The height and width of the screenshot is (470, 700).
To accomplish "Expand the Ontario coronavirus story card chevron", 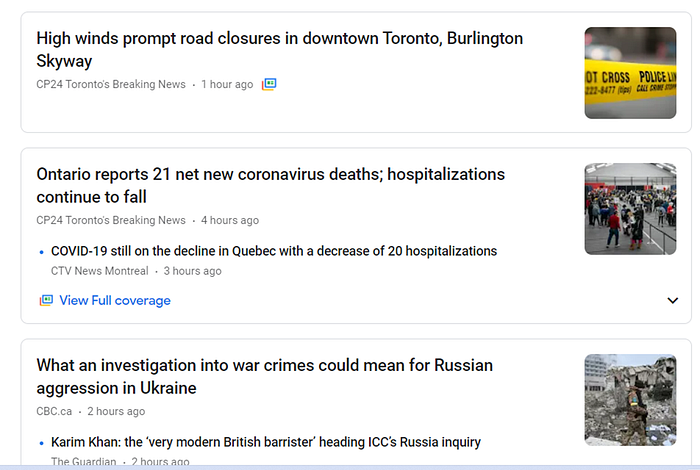I will pos(672,300).
